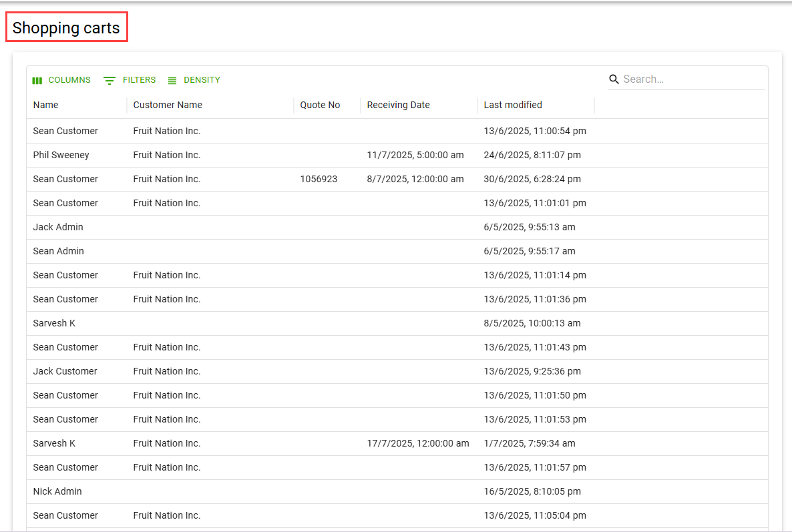Viewport: 792px width, 532px height.
Task: Sort by the Name column header
Action: point(45,105)
